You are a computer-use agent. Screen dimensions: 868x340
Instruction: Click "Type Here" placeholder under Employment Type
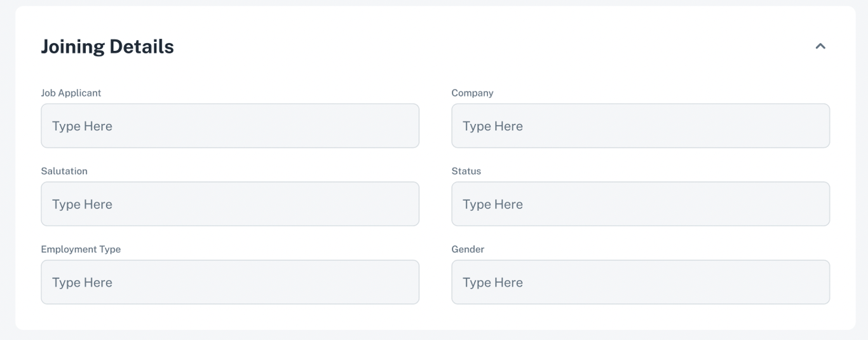(x=82, y=282)
